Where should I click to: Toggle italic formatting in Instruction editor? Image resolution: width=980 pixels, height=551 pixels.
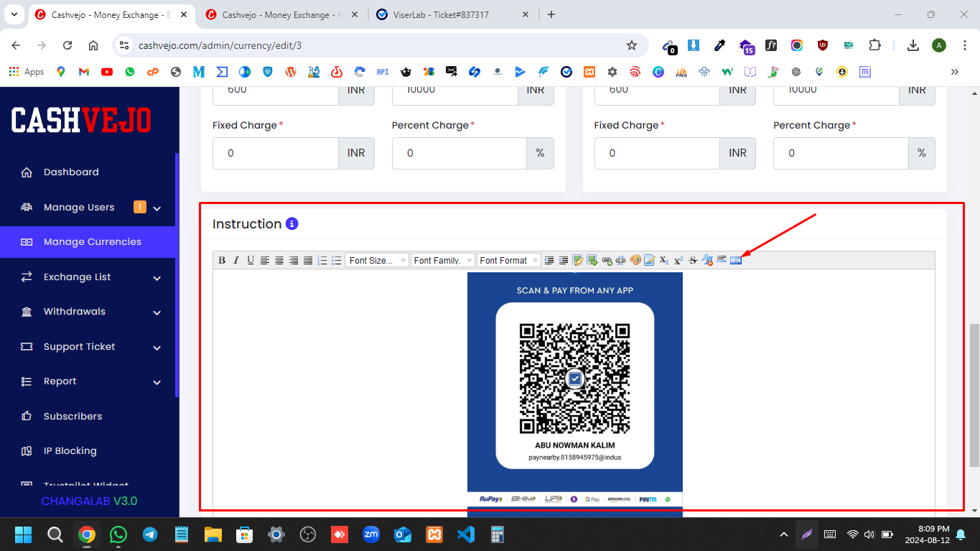tap(236, 260)
